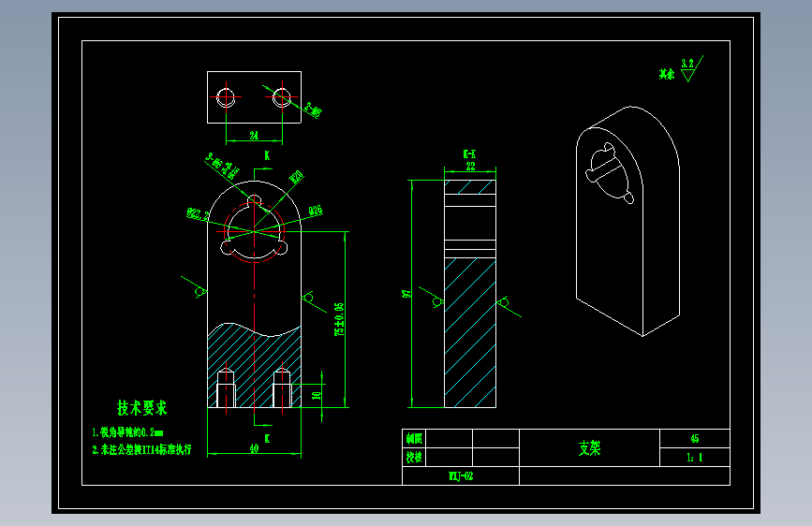Click the "K-K" section view label
This screenshot has width=812, height=526.
click(469, 154)
